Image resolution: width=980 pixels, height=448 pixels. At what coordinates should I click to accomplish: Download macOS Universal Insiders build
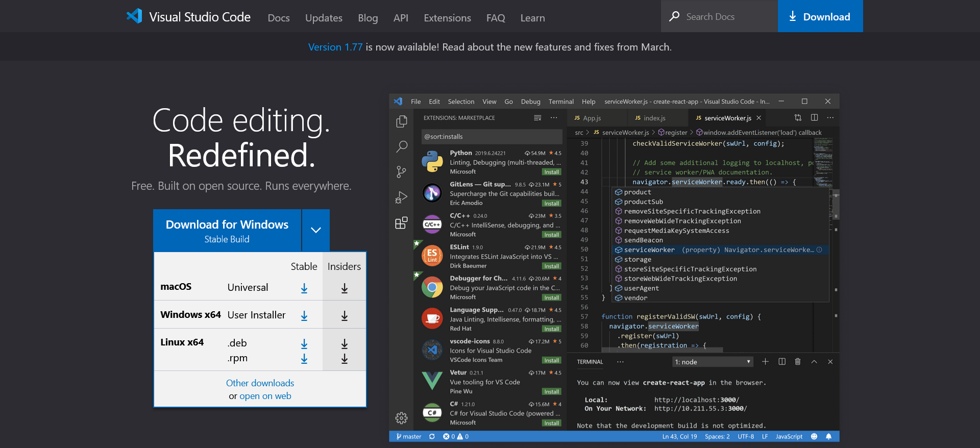coord(345,288)
